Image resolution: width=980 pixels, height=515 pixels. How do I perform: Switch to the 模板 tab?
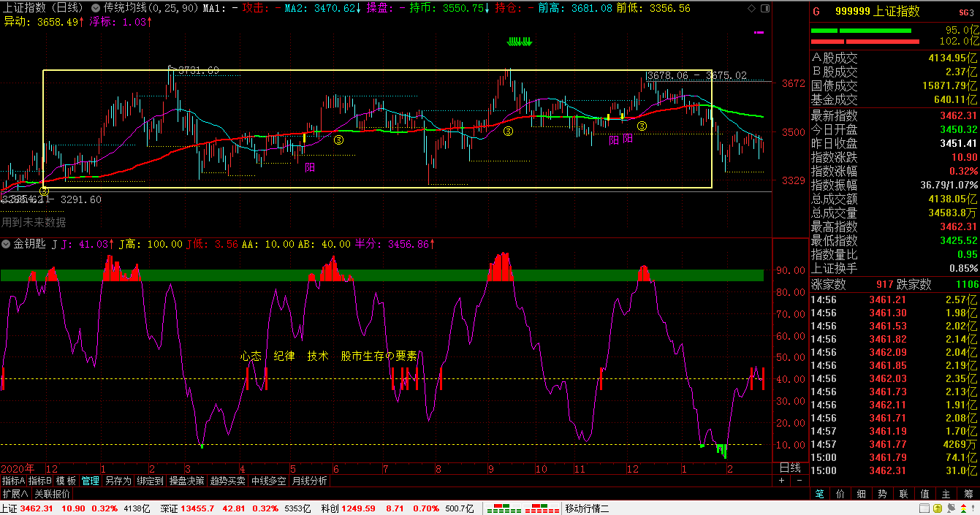pyautogui.click(x=67, y=481)
